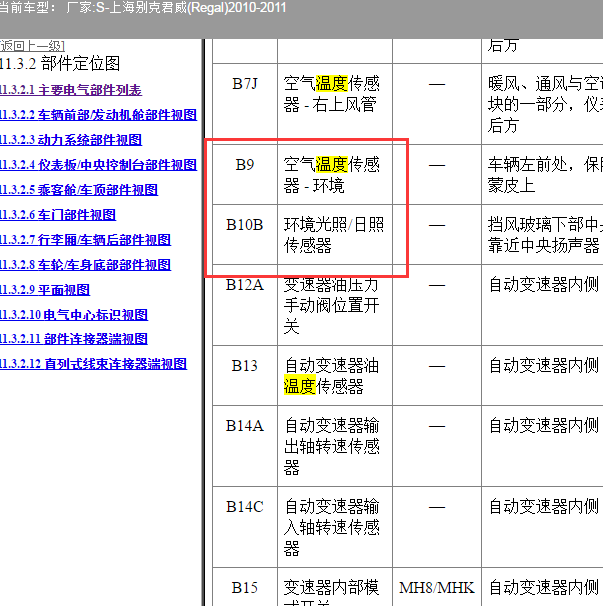Select 环境光照/日照传感器 cell

click(335, 235)
